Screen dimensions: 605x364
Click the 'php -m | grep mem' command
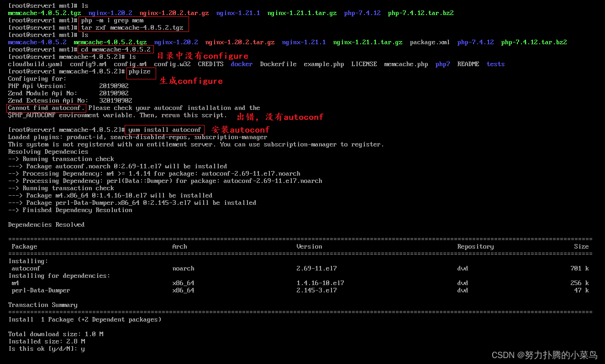(112, 21)
